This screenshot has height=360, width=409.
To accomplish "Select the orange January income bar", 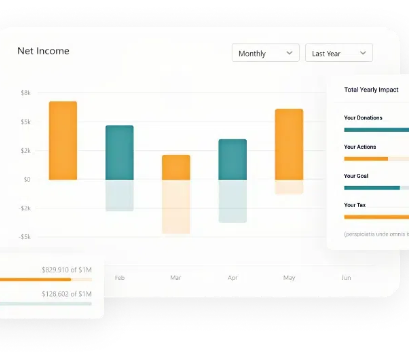I will click(x=63, y=140).
